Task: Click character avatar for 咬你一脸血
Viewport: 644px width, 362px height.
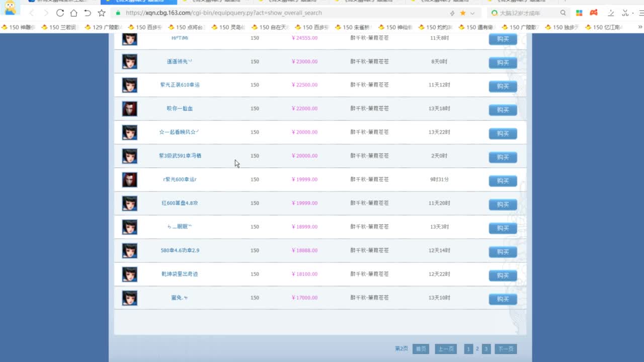Action: click(130, 109)
